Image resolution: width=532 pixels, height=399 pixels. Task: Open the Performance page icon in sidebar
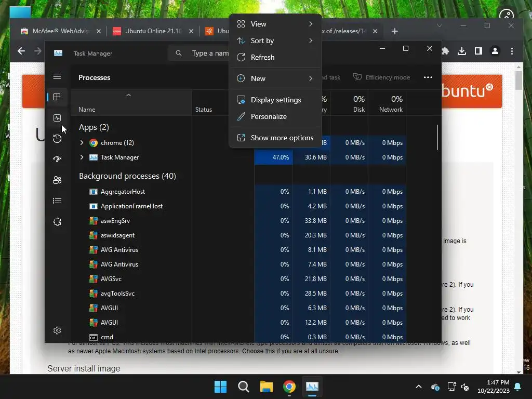tap(57, 118)
